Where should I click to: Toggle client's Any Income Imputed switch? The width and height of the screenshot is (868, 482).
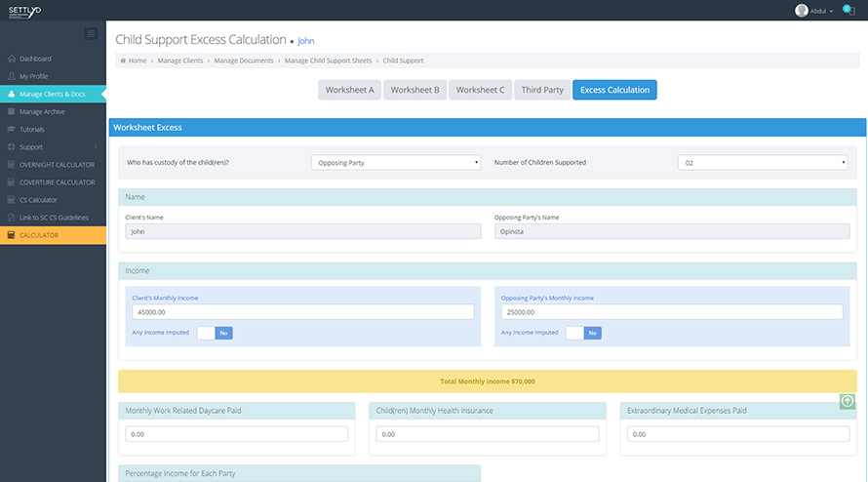coord(215,333)
